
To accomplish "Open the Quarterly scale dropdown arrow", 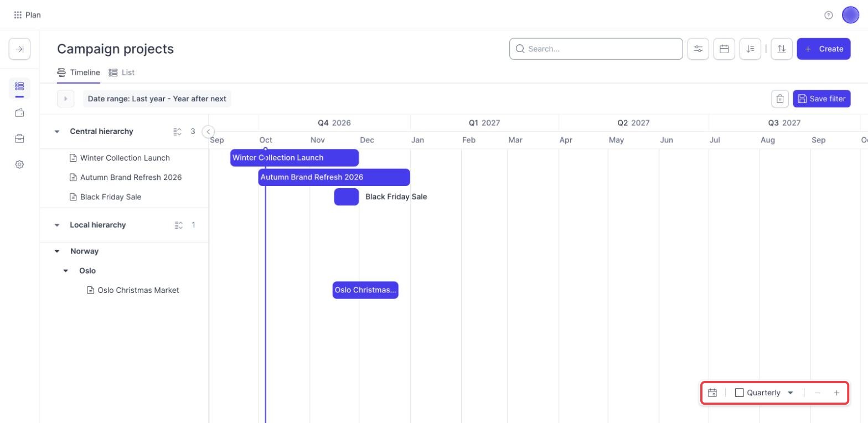I will pos(790,393).
